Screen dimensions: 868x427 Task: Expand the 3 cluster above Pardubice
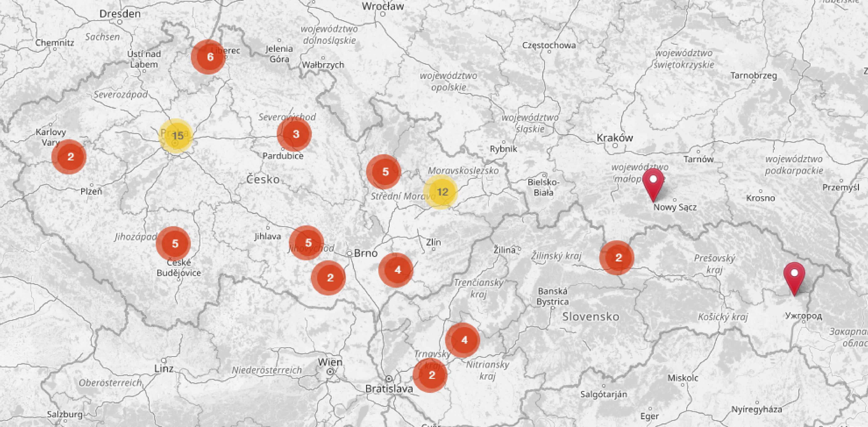pyautogui.click(x=294, y=134)
